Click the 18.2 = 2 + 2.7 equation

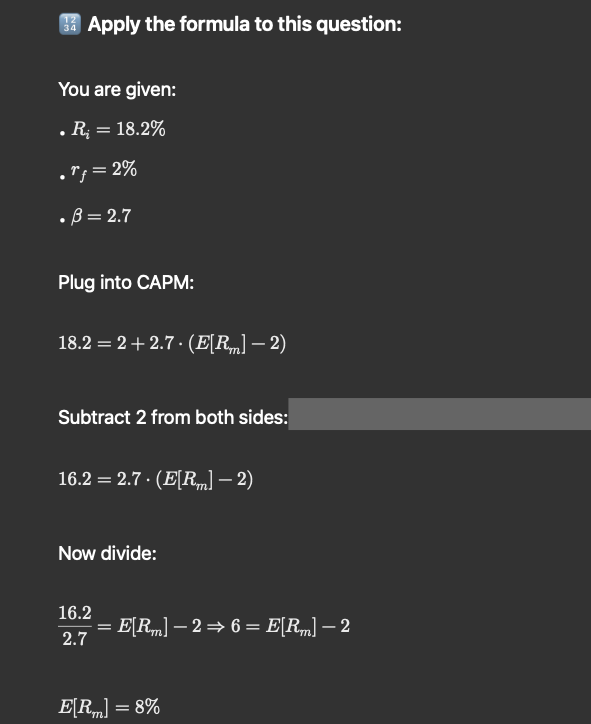pyautogui.click(x=172, y=344)
